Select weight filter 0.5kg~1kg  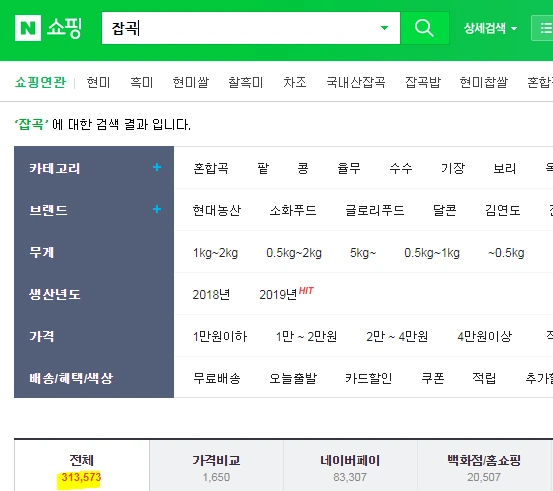coord(432,253)
